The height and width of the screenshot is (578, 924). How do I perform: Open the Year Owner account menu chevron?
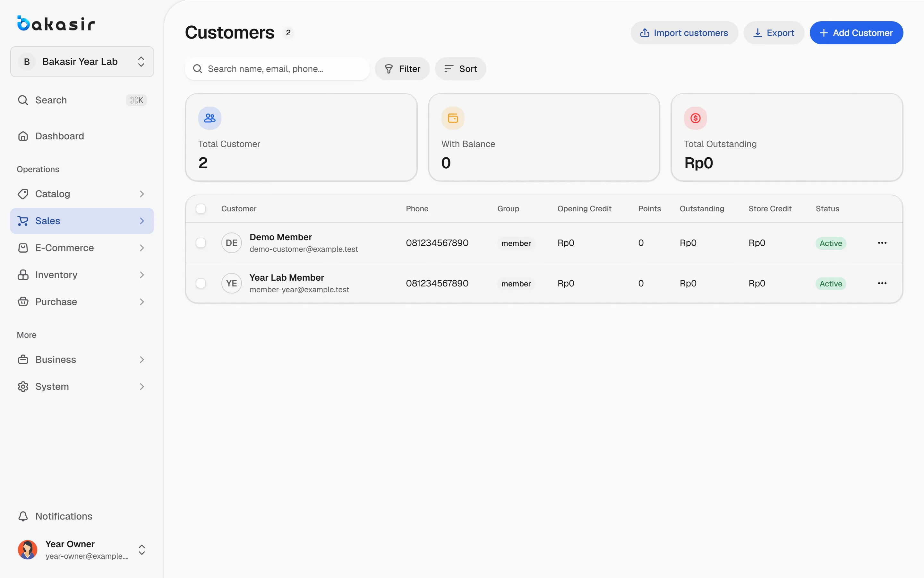click(x=142, y=550)
